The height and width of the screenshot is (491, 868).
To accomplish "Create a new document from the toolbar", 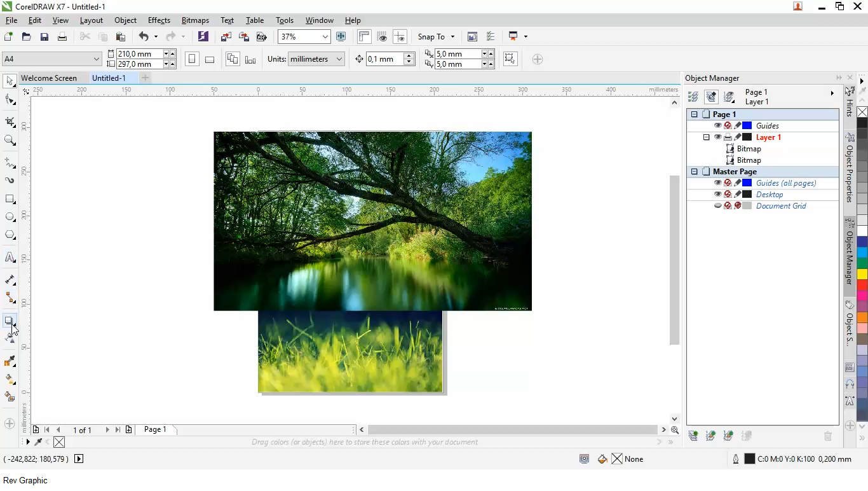I will [x=9, y=37].
